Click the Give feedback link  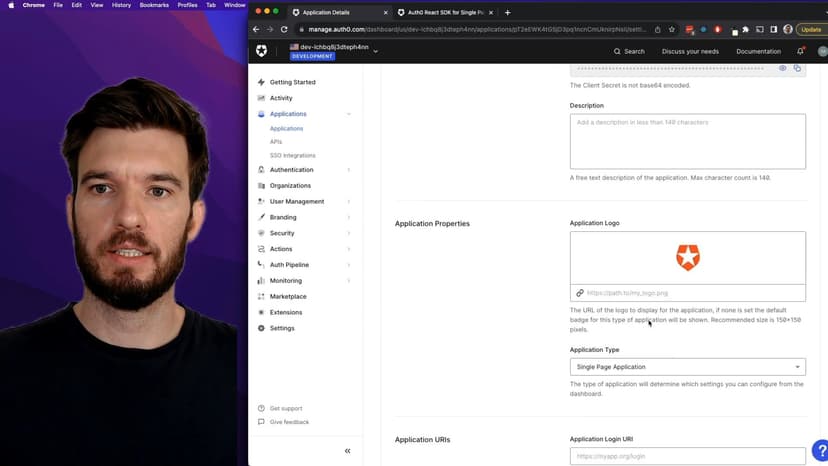pos(289,422)
